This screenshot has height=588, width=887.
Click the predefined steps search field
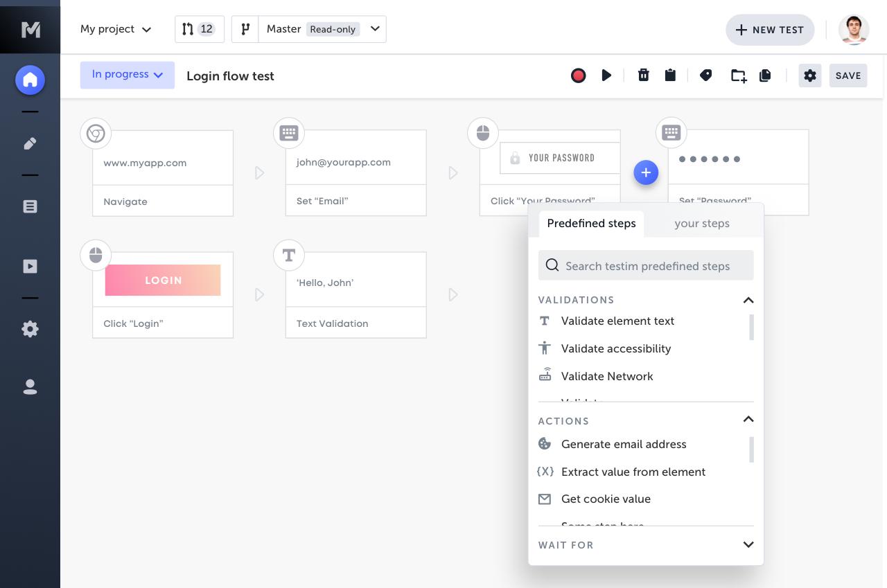(x=646, y=265)
